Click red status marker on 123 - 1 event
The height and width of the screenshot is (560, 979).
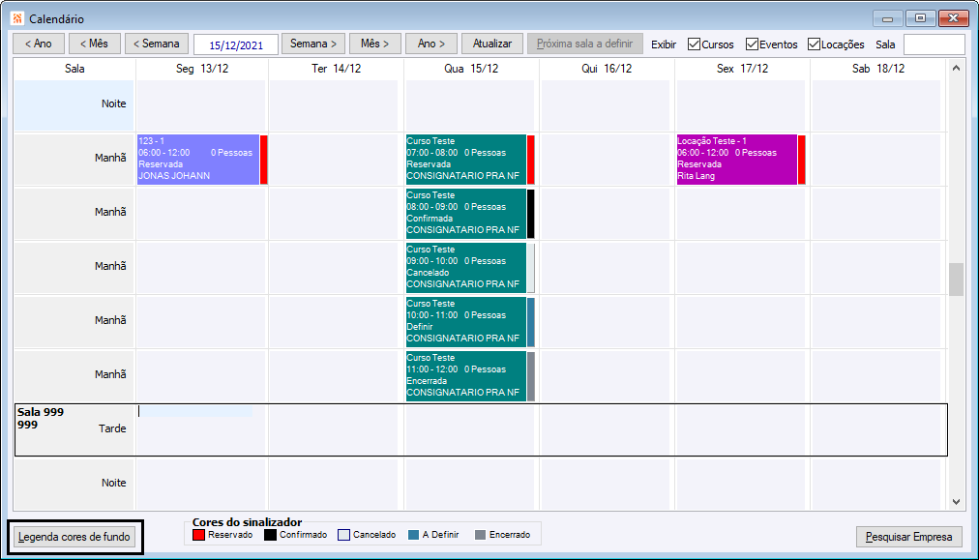[x=264, y=160]
